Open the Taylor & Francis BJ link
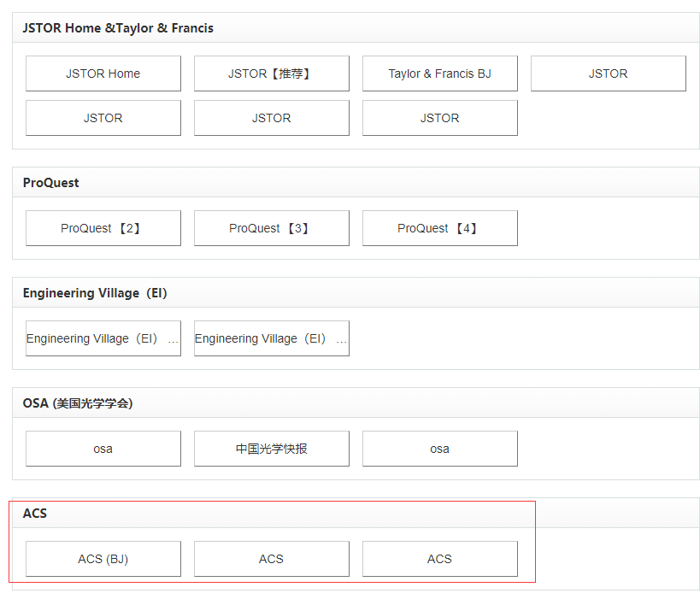This screenshot has width=700, height=605. [439, 73]
